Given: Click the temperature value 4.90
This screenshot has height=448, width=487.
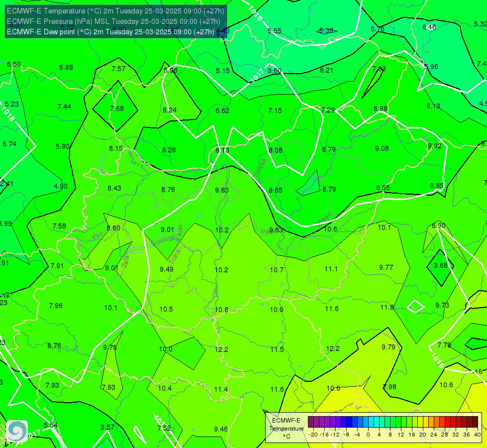Looking at the screenshot, I should click(x=61, y=187).
